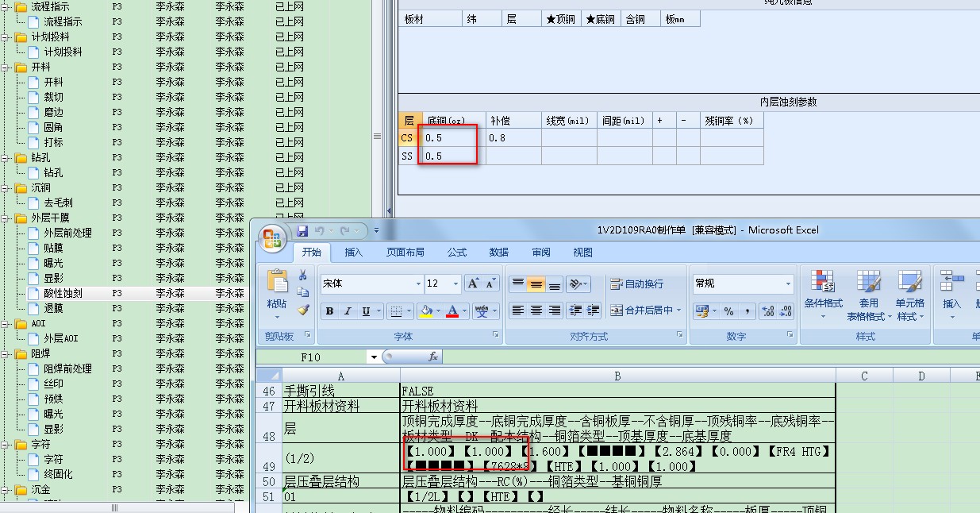Image resolution: width=980 pixels, height=513 pixels.
Task: Open the 视图 ribbon tab
Action: tap(582, 253)
